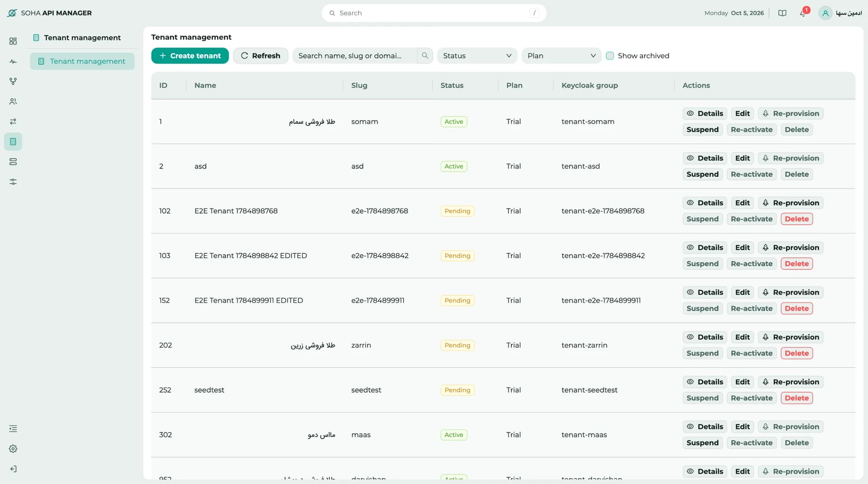
Task: Click the Slug column header
Action: pyautogui.click(x=359, y=85)
